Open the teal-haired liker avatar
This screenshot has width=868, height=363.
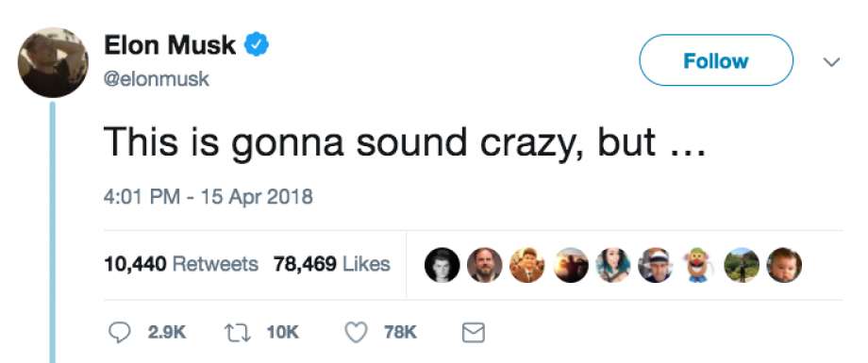pos(613,265)
